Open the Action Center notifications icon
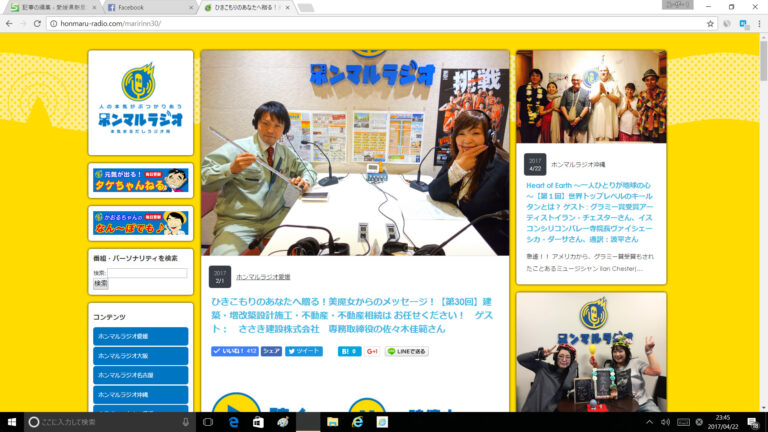Viewport: 768px width, 432px height. [x=753, y=422]
